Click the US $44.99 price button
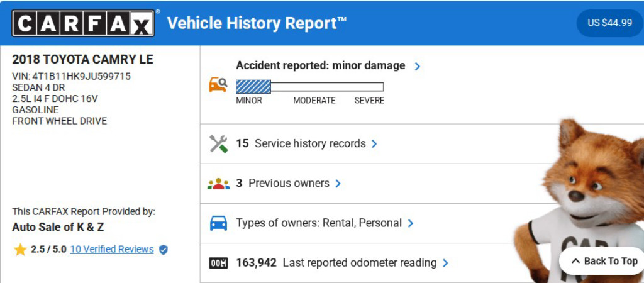This screenshot has width=644, height=283. (x=609, y=23)
